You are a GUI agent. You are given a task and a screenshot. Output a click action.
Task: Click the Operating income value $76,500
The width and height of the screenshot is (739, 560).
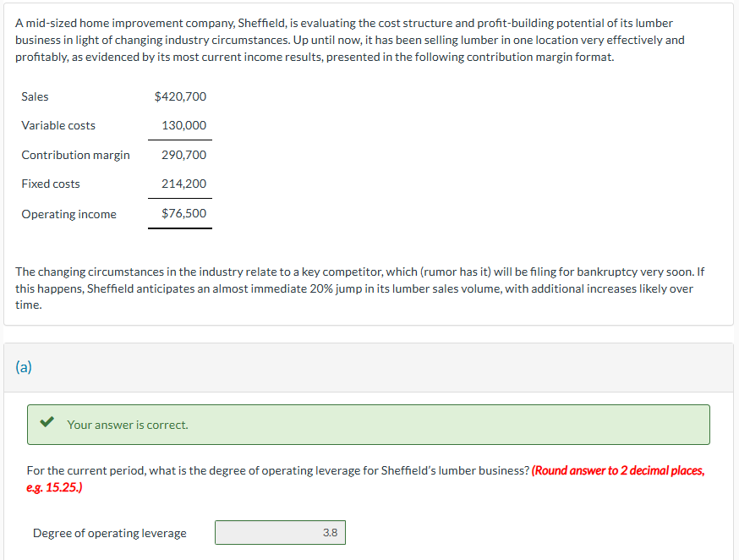183,213
